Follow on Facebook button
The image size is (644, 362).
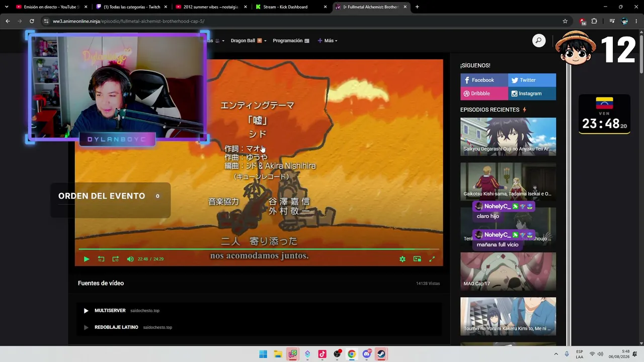coord(484,80)
